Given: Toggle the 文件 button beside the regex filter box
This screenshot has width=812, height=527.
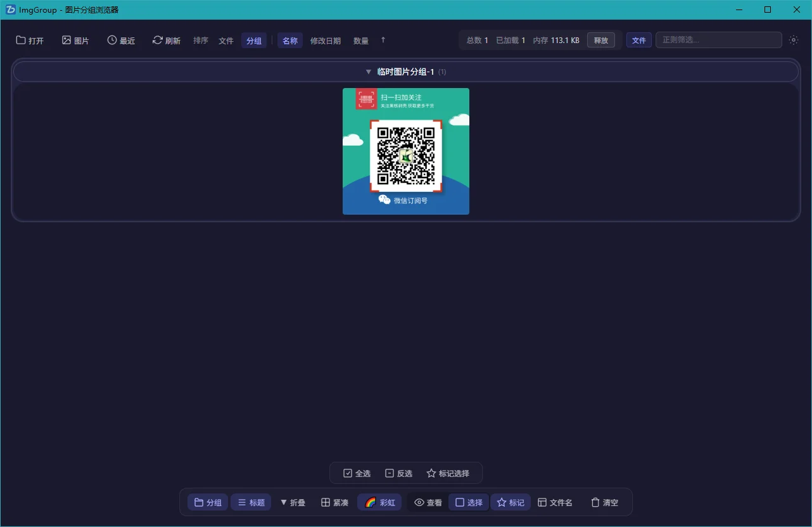Looking at the screenshot, I should pyautogui.click(x=639, y=40).
